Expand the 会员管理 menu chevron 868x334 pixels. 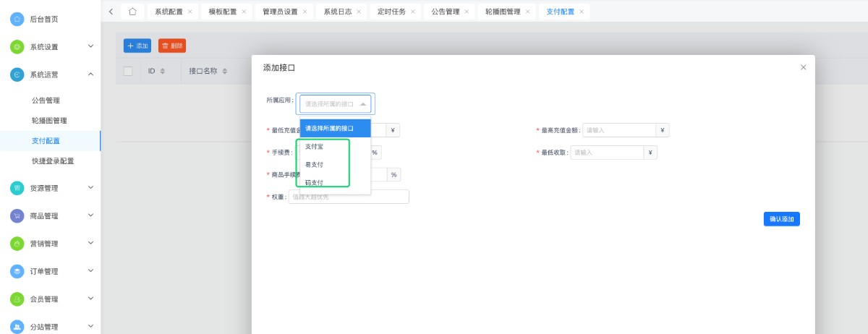[x=90, y=298]
